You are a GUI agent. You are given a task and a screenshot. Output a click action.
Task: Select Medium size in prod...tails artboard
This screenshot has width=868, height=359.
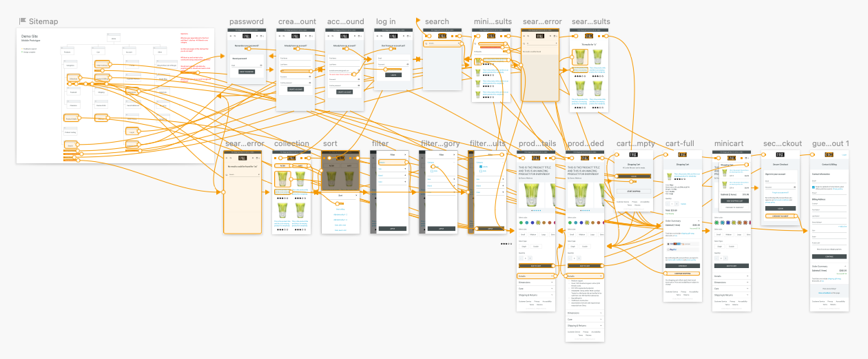tap(533, 234)
